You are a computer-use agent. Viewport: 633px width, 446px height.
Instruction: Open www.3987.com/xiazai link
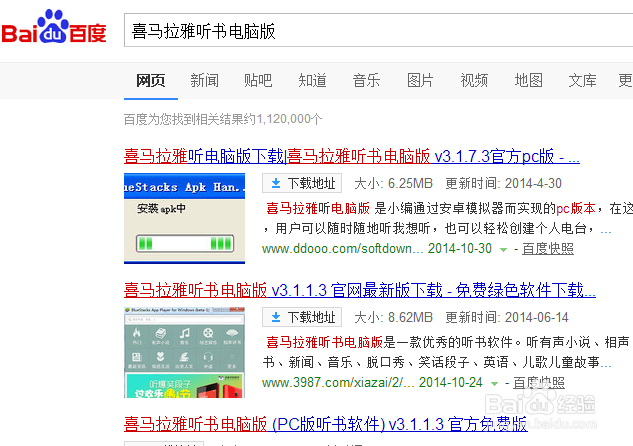point(338,382)
